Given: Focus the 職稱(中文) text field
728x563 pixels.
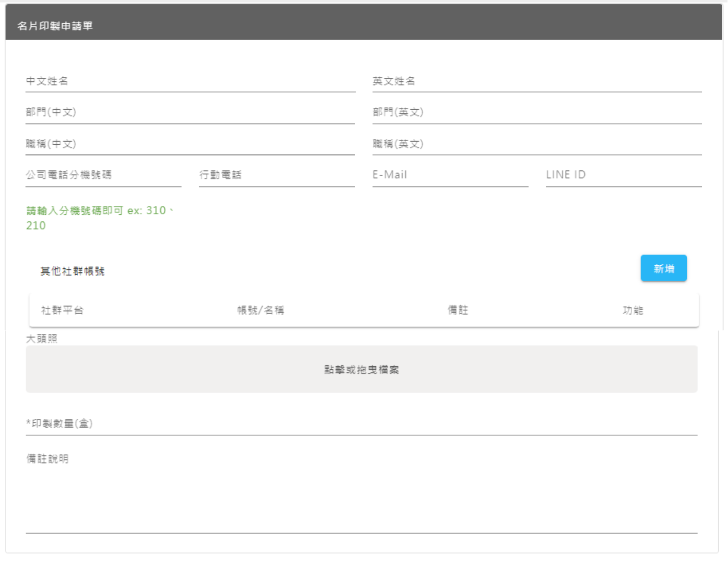Looking at the screenshot, I should pyautogui.click(x=190, y=144).
